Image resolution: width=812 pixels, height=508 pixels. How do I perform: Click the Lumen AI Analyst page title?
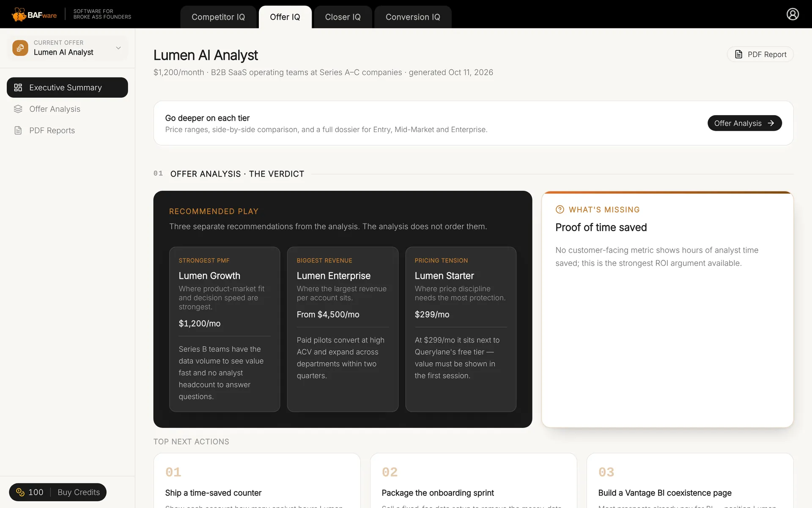[206, 55]
